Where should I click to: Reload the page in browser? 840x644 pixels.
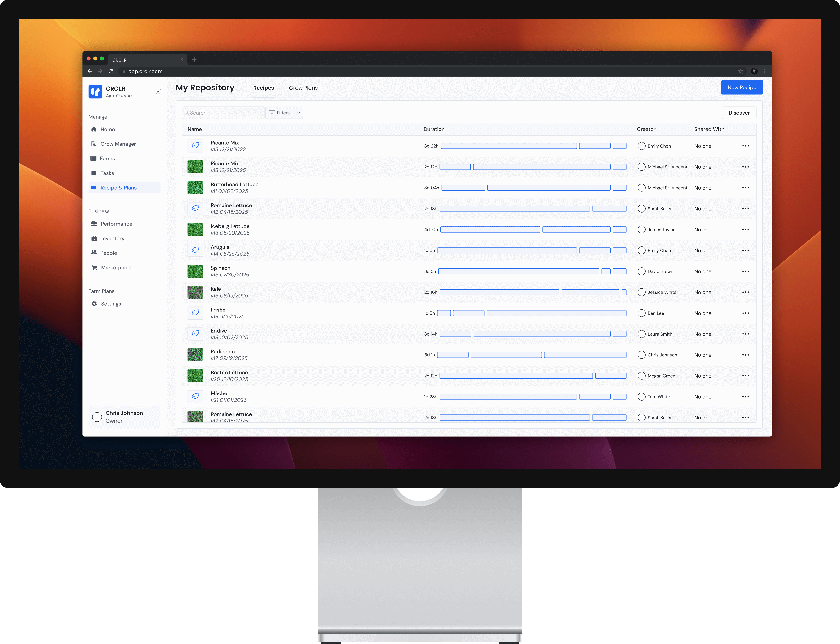pos(111,71)
